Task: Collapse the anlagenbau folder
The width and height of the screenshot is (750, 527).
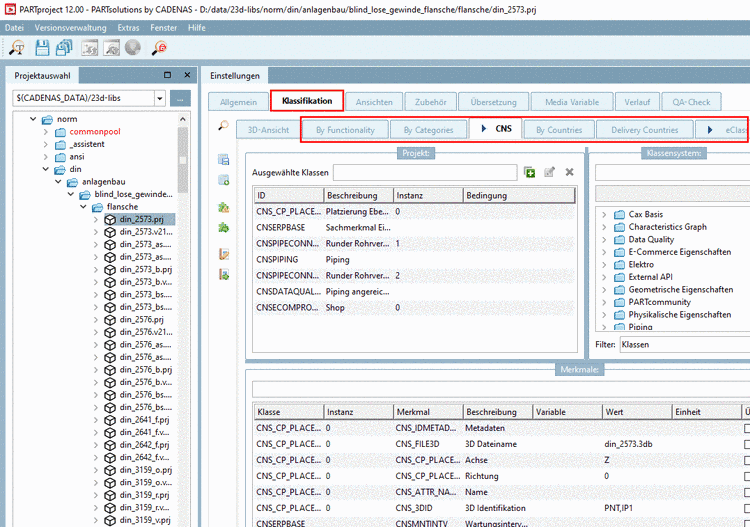Action: pos(58,182)
